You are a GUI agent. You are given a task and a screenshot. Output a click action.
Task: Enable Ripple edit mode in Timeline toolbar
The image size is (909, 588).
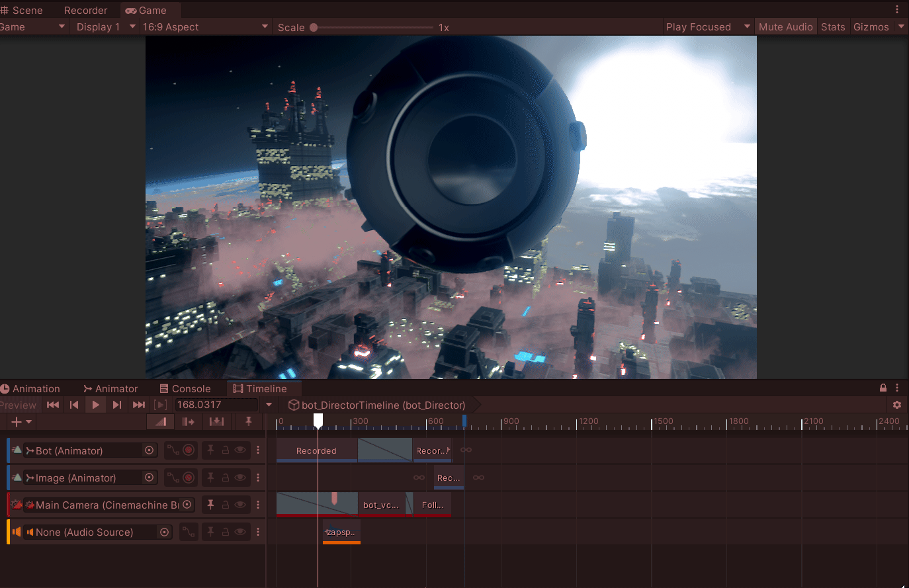tap(189, 421)
